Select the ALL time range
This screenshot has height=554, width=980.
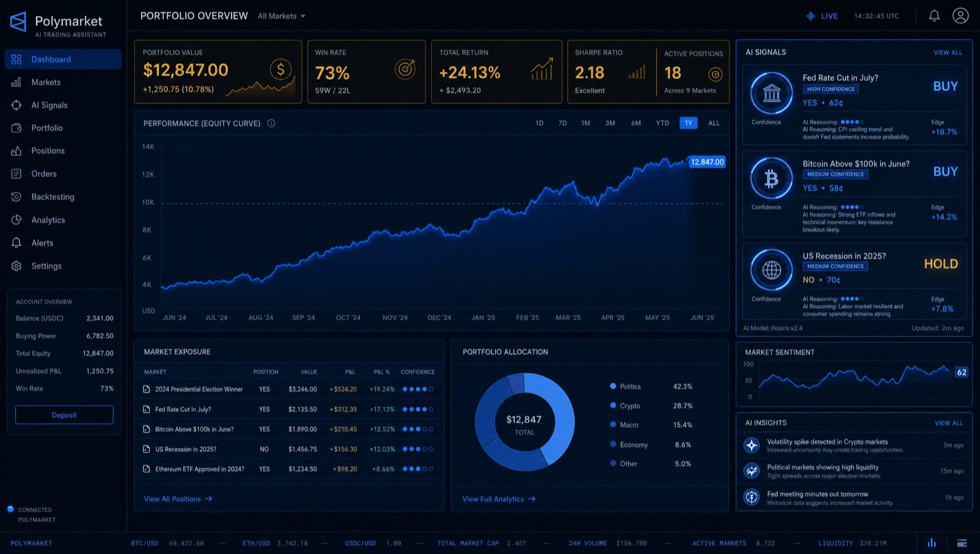tap(714, 123)
